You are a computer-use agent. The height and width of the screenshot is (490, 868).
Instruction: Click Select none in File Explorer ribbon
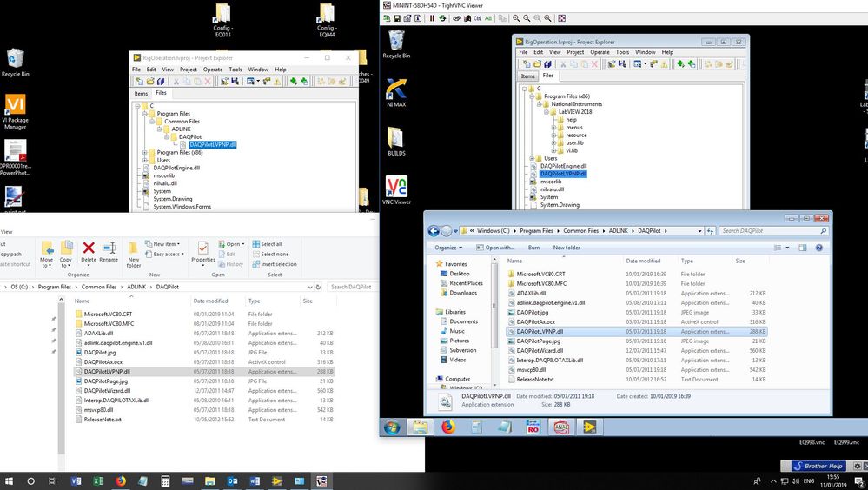coord(271,255)
